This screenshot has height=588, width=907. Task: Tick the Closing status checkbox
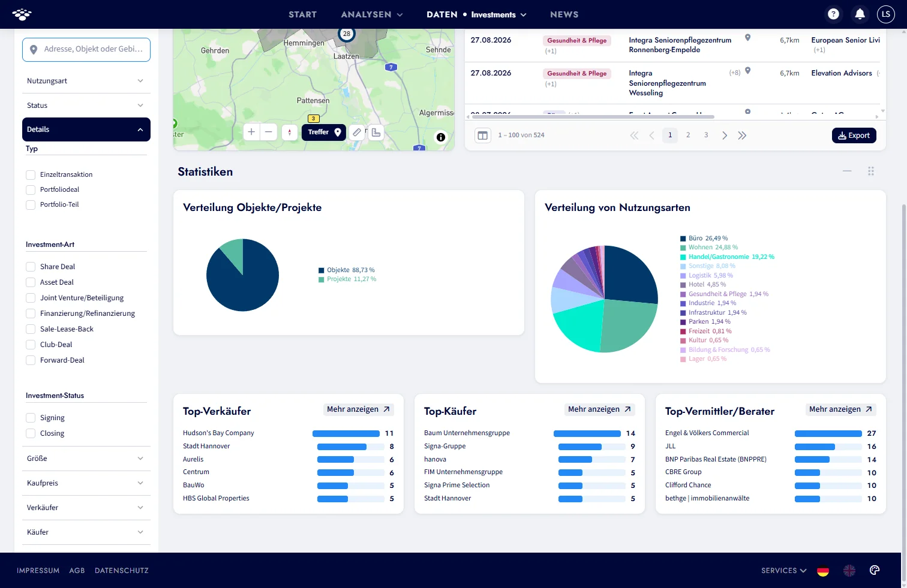click(x=31, y=433)
